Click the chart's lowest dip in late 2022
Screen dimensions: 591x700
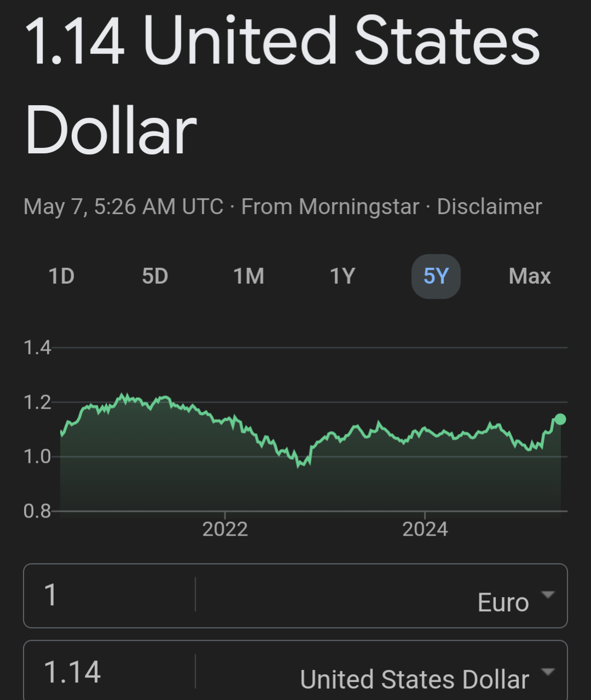tap(299, 466)
